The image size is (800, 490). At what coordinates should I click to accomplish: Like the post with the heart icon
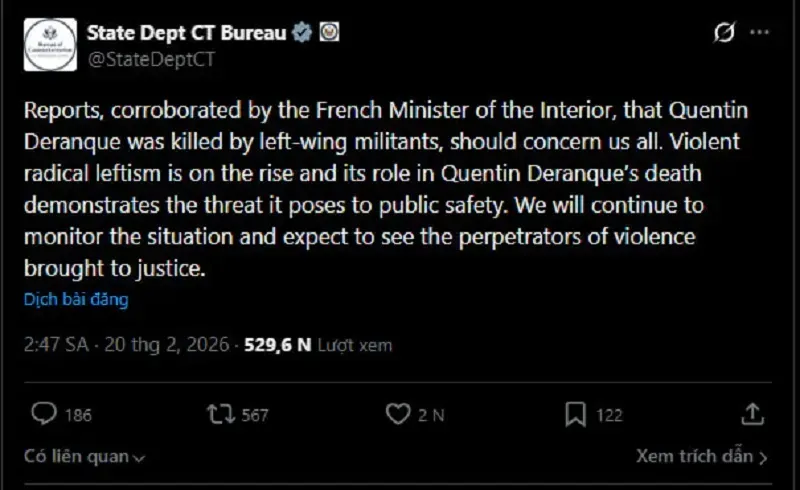point(398,414)
